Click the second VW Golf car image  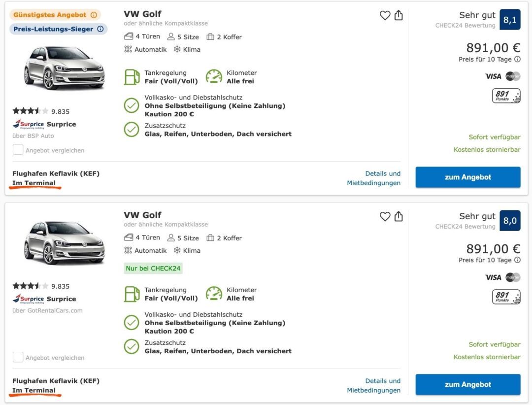tap(64, 242)
